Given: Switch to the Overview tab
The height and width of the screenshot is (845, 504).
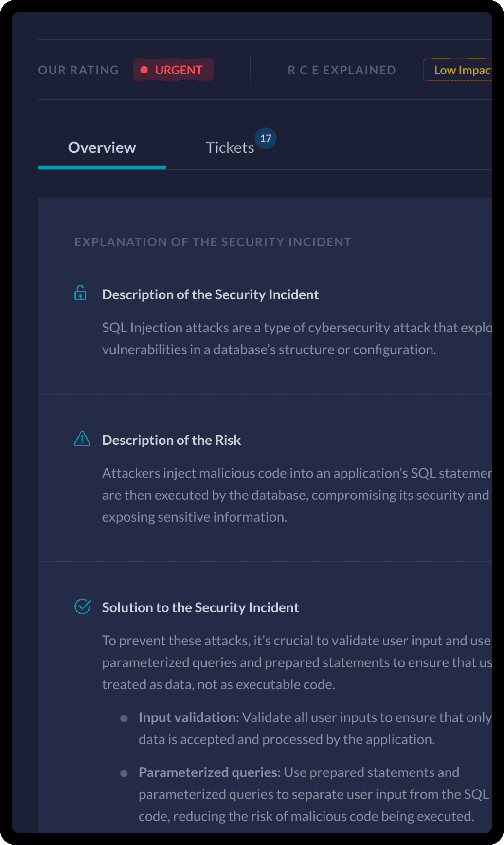Looking at the screenshot, I should point(102,147).
